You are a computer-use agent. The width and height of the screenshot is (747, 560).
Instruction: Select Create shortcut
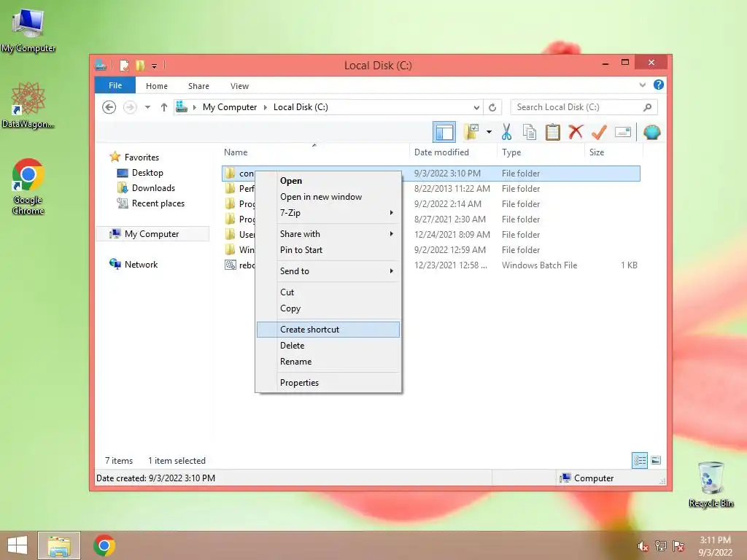(328, 330)
